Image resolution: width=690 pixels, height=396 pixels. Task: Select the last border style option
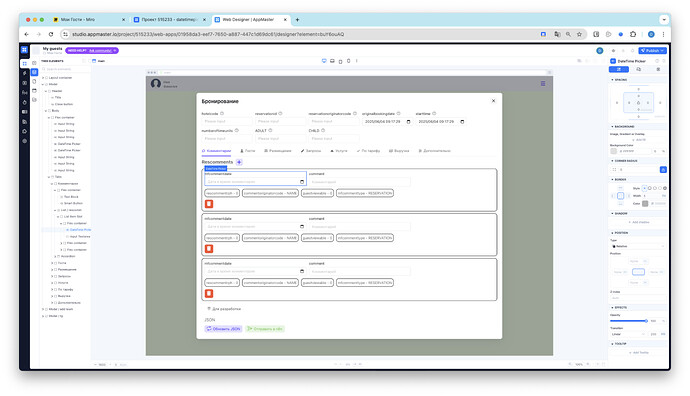[664, 188]
